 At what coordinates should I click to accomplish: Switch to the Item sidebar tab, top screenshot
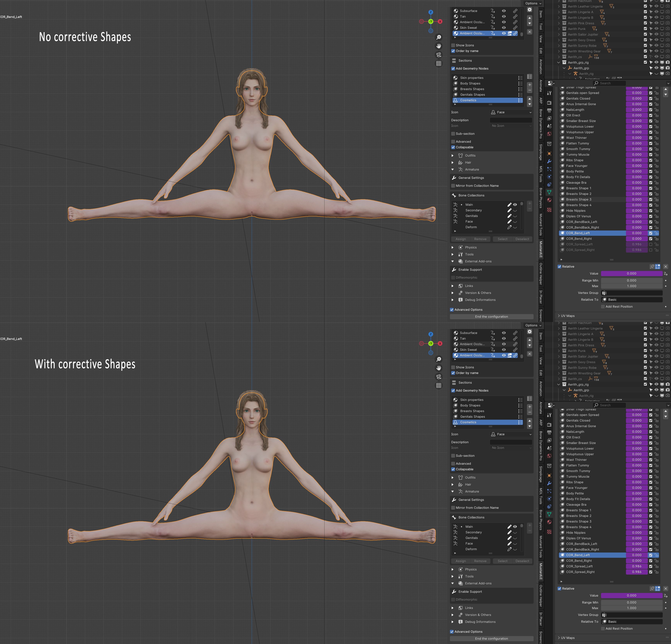(x=541, y=14)
